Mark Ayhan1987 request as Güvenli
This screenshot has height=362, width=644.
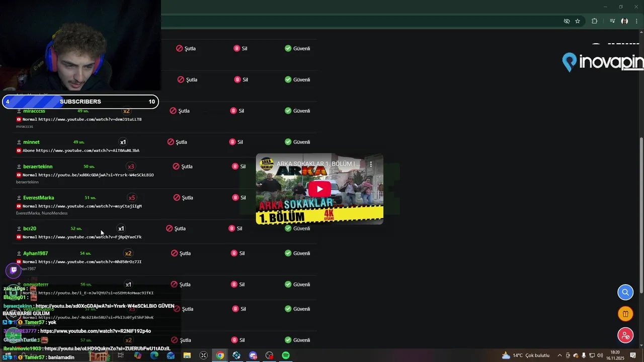click(297, 253)
